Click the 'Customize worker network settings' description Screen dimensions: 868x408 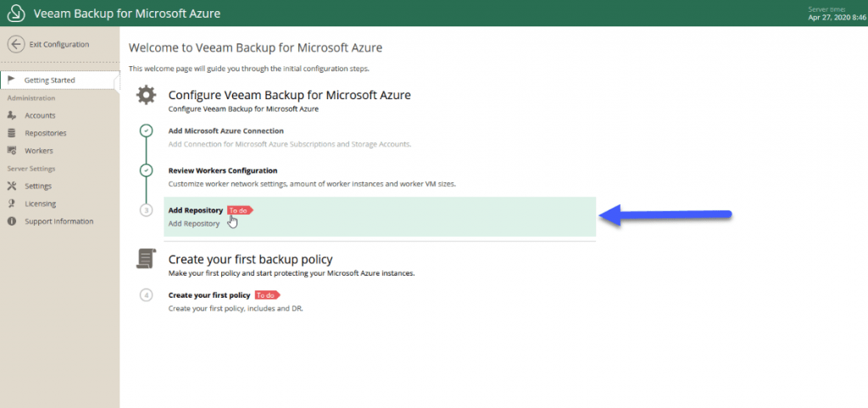tap(312, 184)
